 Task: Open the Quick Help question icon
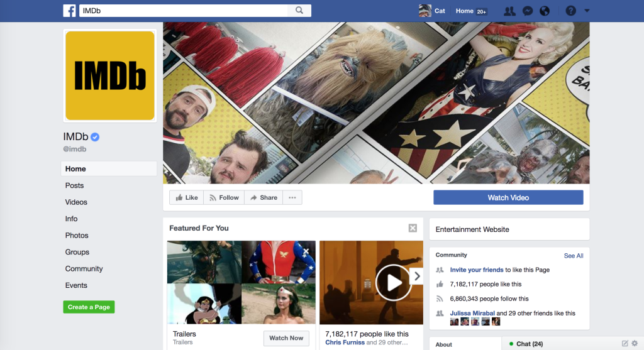[x=570, y=11]
